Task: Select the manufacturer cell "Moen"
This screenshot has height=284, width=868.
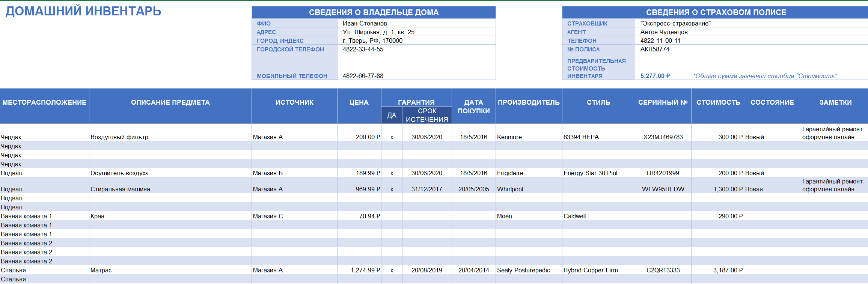Action: (529, 216)
